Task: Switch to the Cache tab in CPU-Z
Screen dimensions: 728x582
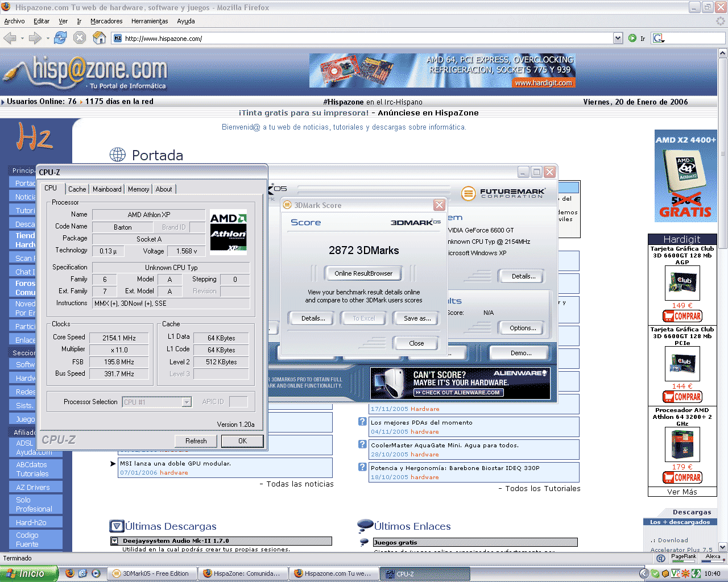Action: (x=77, y=189)
